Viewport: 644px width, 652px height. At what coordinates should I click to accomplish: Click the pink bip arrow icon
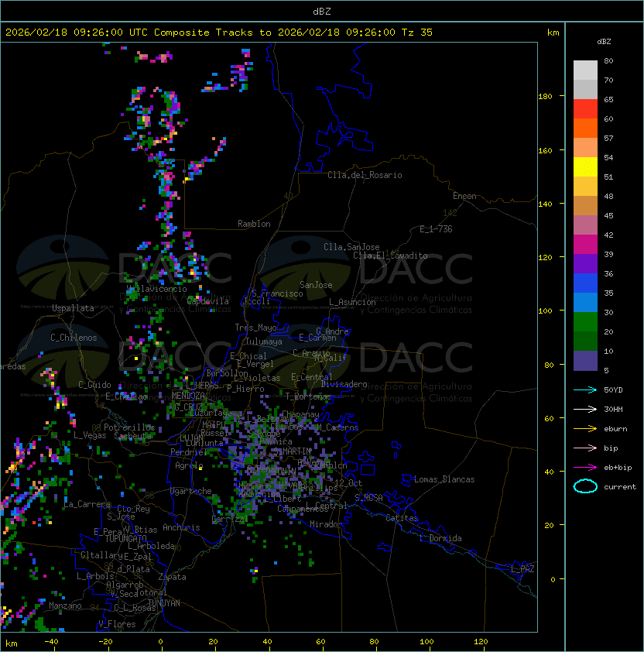point(585,448)
